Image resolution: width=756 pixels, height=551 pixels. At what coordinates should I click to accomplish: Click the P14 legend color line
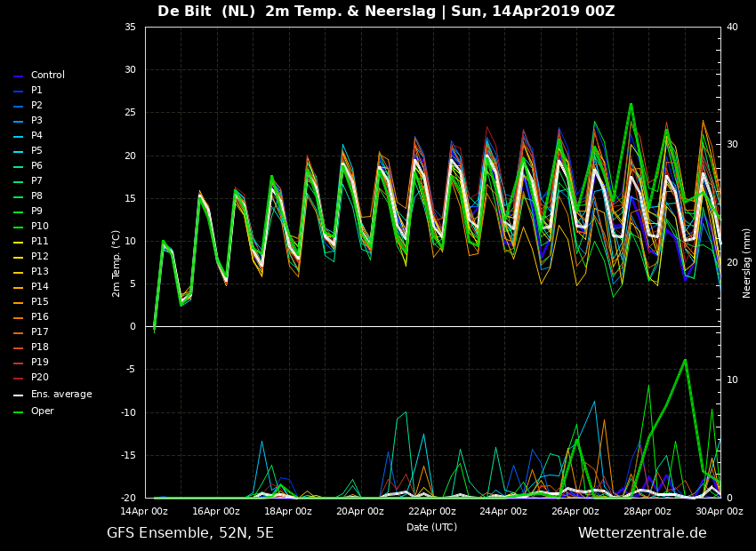tap(18, 288)
